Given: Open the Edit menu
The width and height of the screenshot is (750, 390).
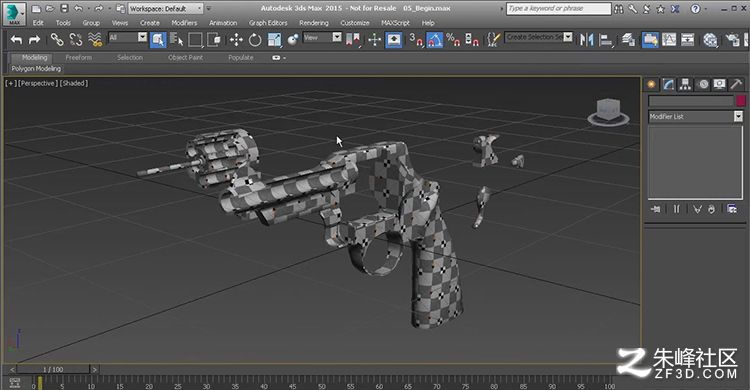Looking at the screenshot, I should click(x=38, y=23).
